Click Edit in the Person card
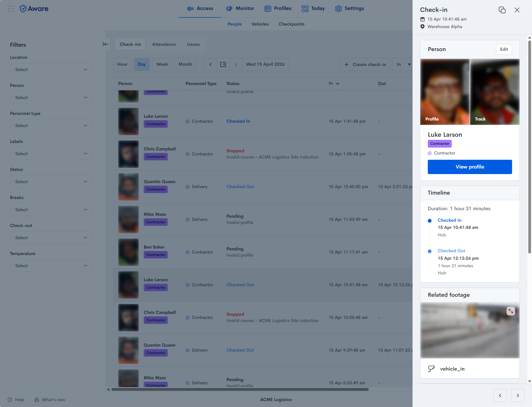Viewport: 532px width, 407px height. (x=504, y=49)
